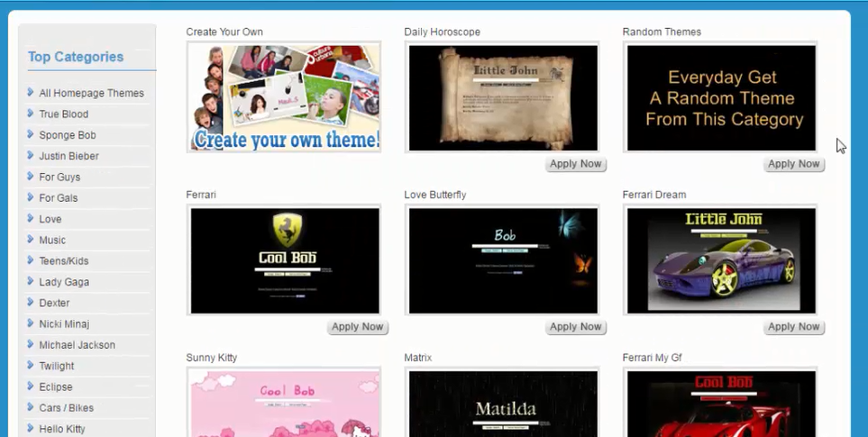Select the Sponge Bob category

(68, 135)
